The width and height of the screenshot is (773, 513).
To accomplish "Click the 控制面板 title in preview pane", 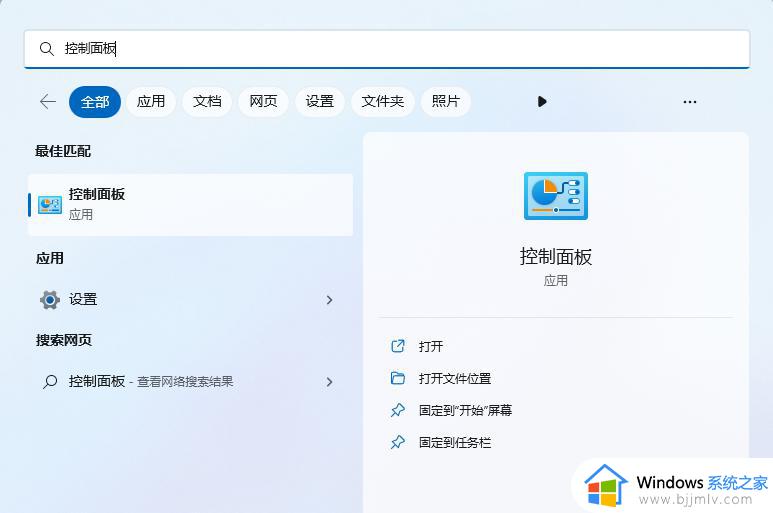I will 556,257.
